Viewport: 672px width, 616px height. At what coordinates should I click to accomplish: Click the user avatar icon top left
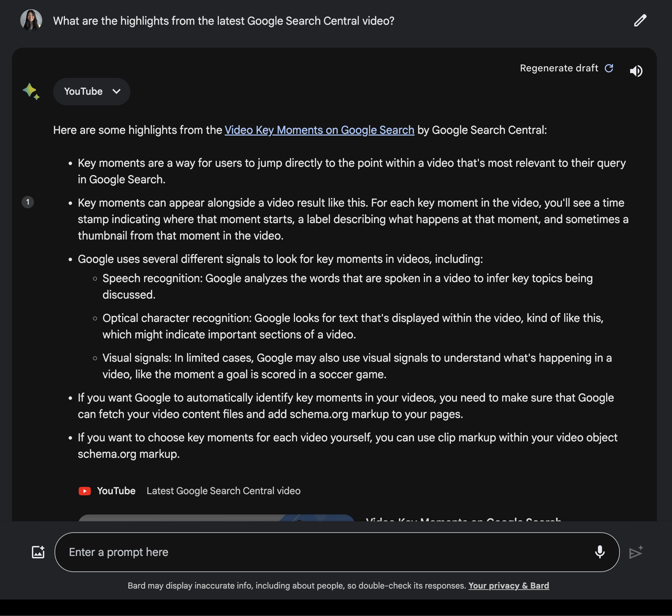(x=31, y=20)
